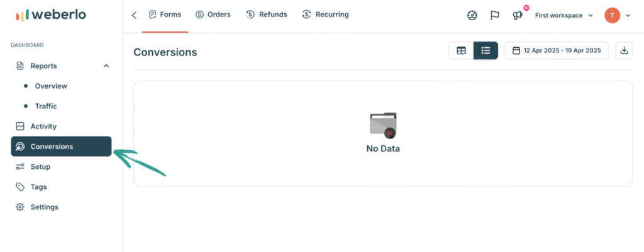Switch to table grid view

click(461, 50)
